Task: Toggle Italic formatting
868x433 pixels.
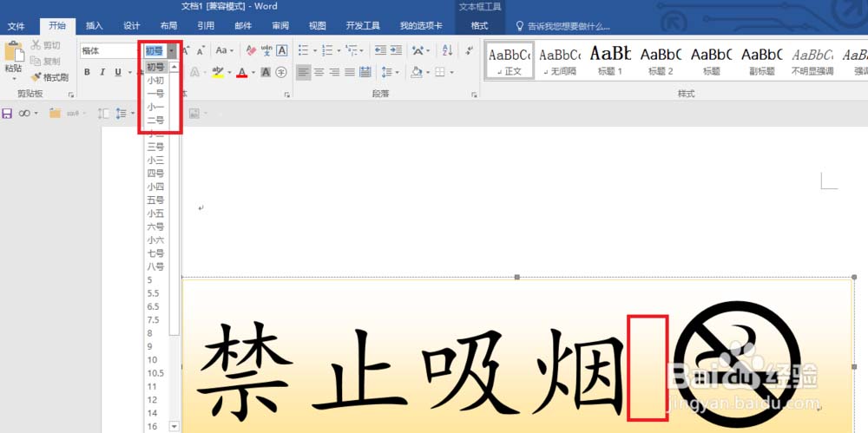Action: point(102,72)
